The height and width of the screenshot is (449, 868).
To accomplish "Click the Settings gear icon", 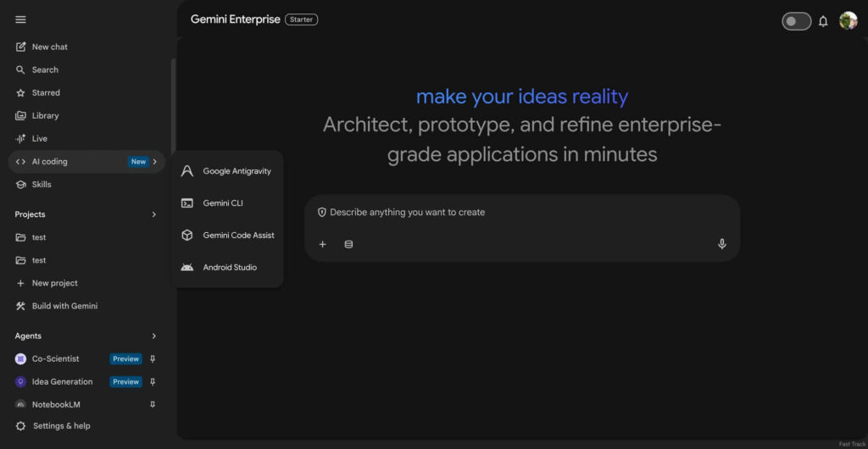I will (x=20, y=426).
